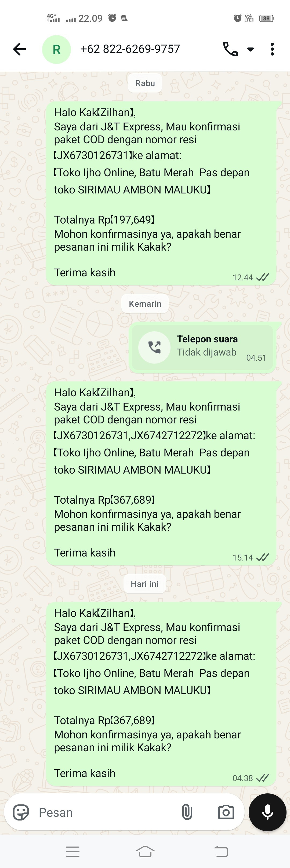The height and width of the screenshot is (868, 290).
Task: Tap the paperclip attachment icon
Action: coord(187,812)
